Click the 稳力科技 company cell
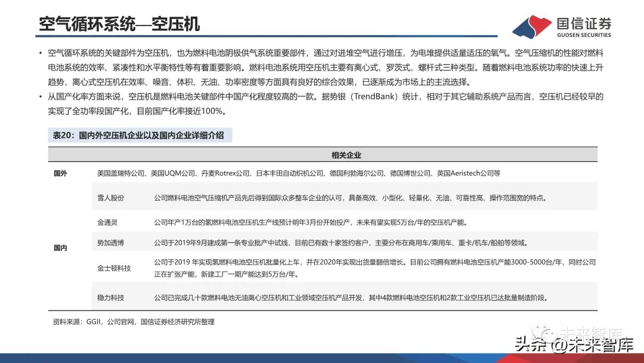The width and height of the screenshot is (644, 363). [110, 298]
